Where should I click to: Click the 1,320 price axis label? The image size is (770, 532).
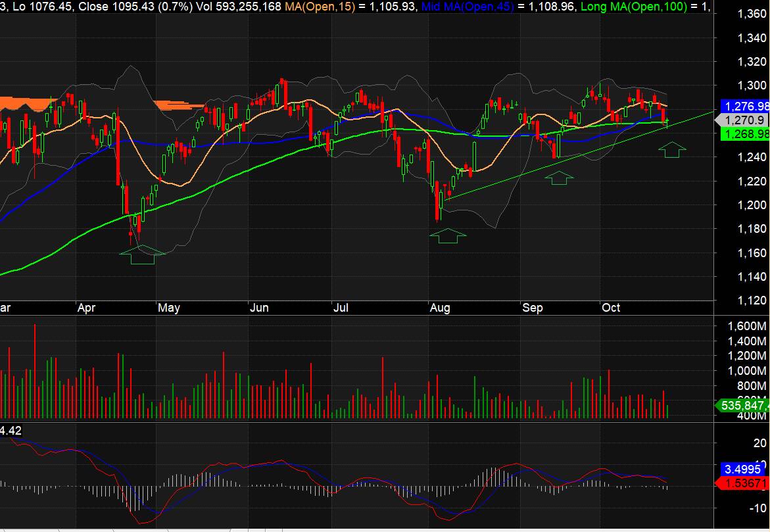pyautogui.click(x=752, y=62)
